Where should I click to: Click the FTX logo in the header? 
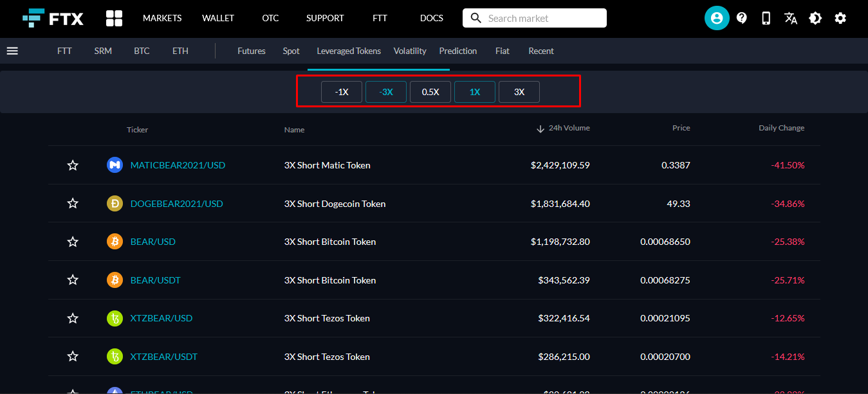(x=53, y=18)
